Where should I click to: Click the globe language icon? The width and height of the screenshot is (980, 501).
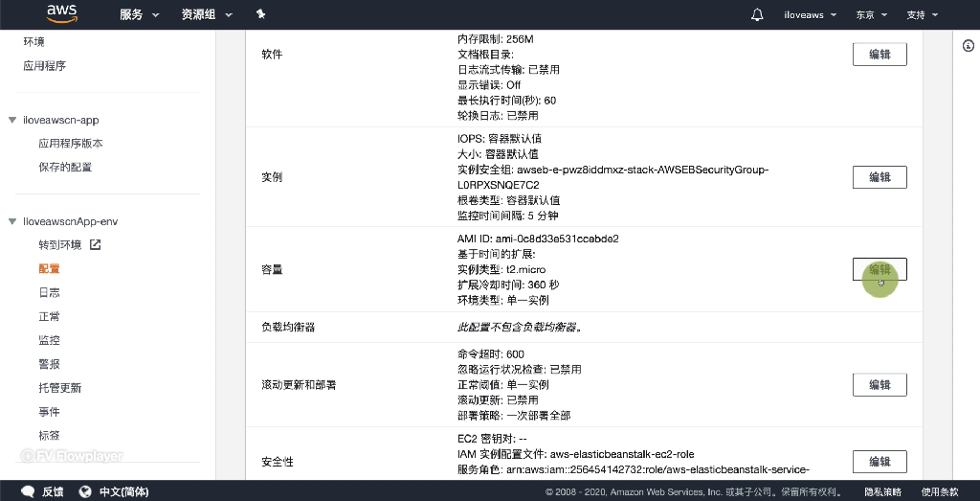coord(86,491)
